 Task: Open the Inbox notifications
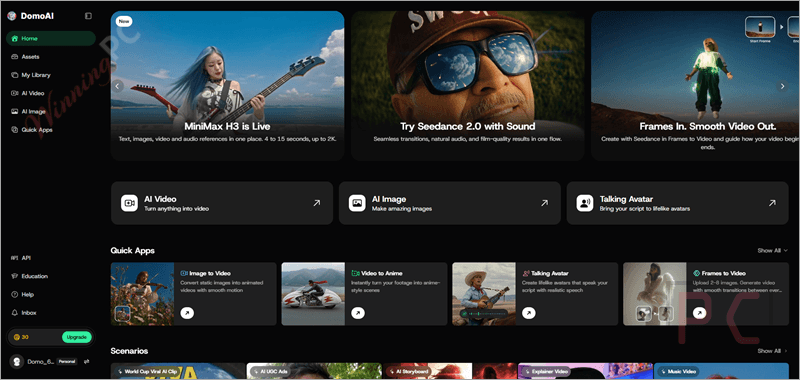click(51, 313)
